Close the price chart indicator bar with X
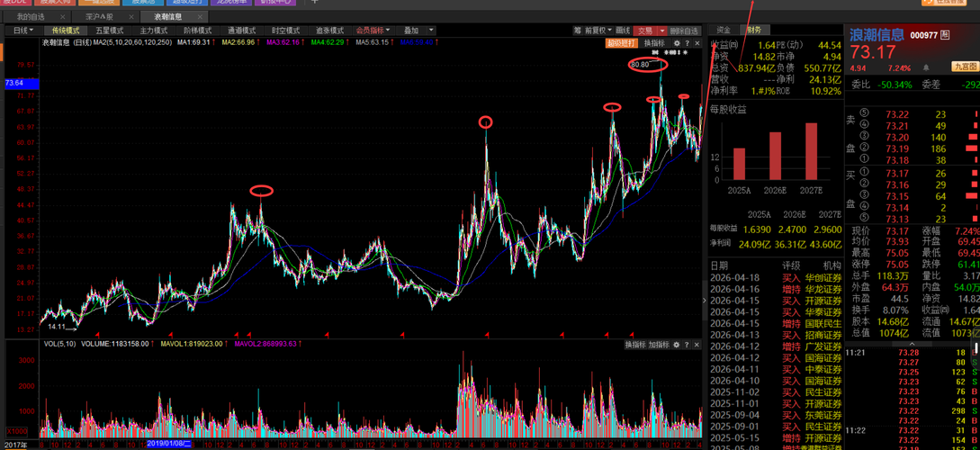The image size is (980, 450). [697, 43]
